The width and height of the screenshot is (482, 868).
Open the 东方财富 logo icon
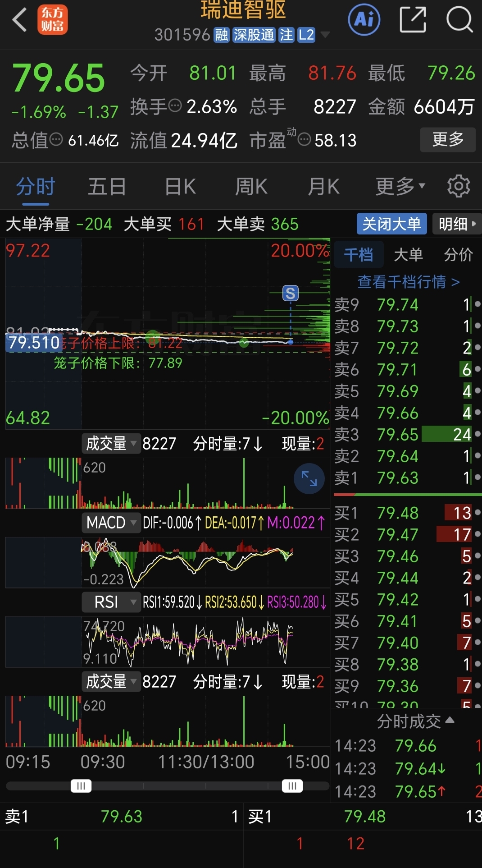click(52, 20)
